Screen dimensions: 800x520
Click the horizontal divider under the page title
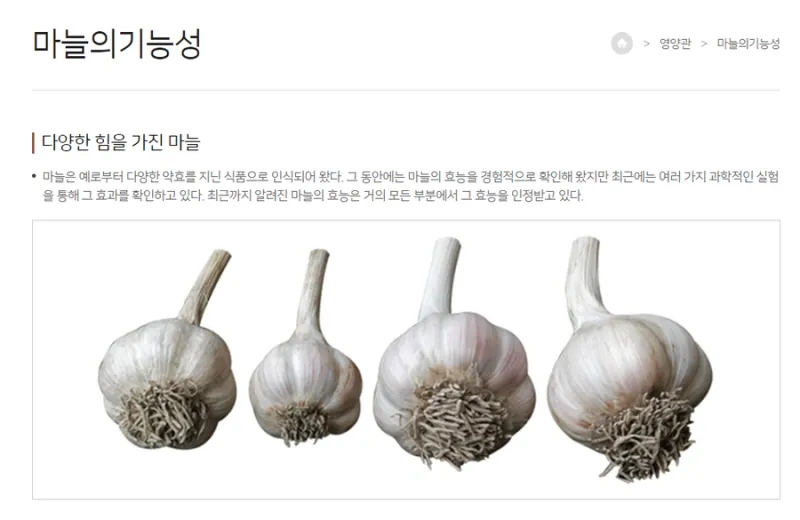tap(406, 90)
